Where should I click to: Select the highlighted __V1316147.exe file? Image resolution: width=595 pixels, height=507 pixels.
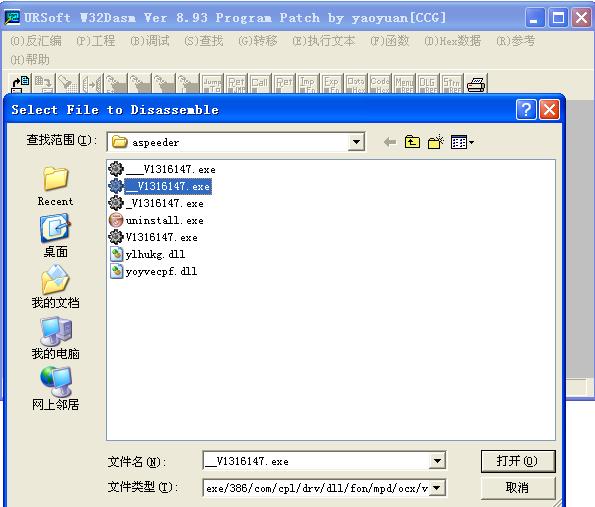click(x=160, y=186)
